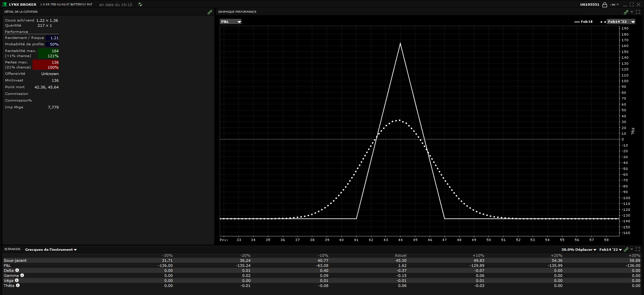Click the green Rentabilité max. value 164
The image size is (644, 295).
(55, 51)
